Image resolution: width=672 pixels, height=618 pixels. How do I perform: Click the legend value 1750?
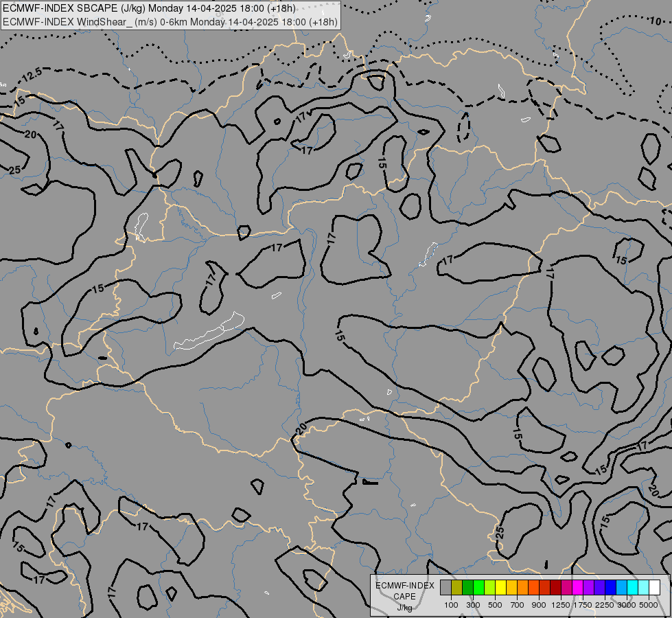tap(583, 605)
